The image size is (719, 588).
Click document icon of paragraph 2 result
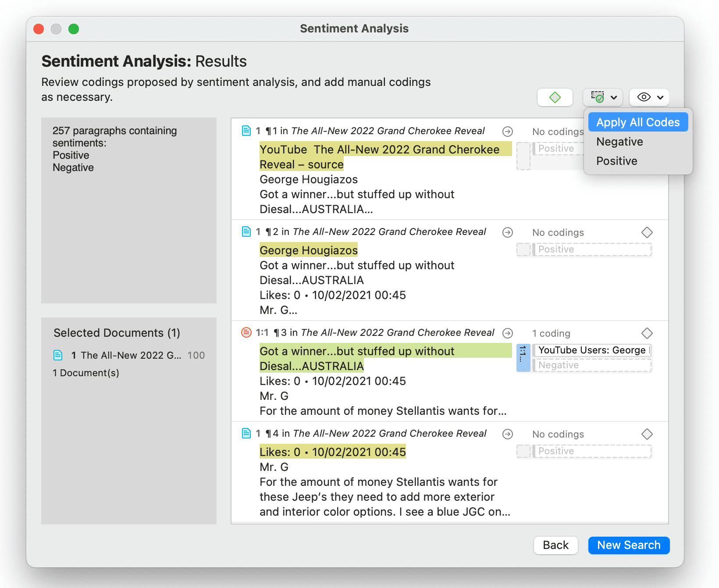246,232
